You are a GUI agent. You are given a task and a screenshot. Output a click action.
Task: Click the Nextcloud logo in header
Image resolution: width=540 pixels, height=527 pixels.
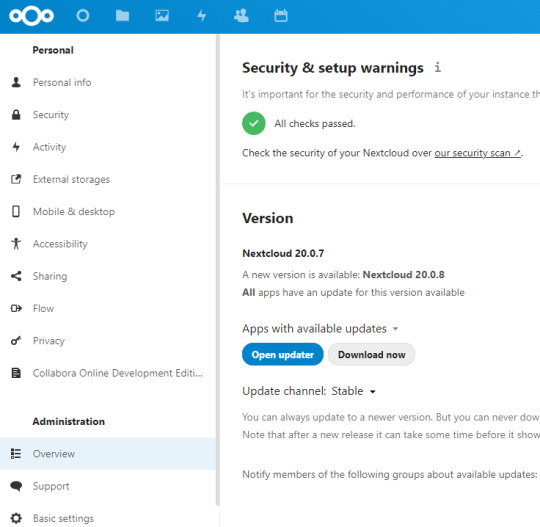[31, 16]
